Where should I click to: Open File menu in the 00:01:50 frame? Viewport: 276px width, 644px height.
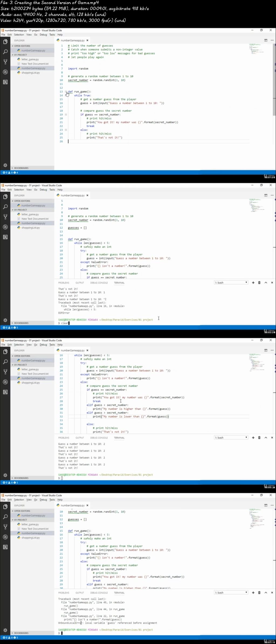(x=3, y=35)
